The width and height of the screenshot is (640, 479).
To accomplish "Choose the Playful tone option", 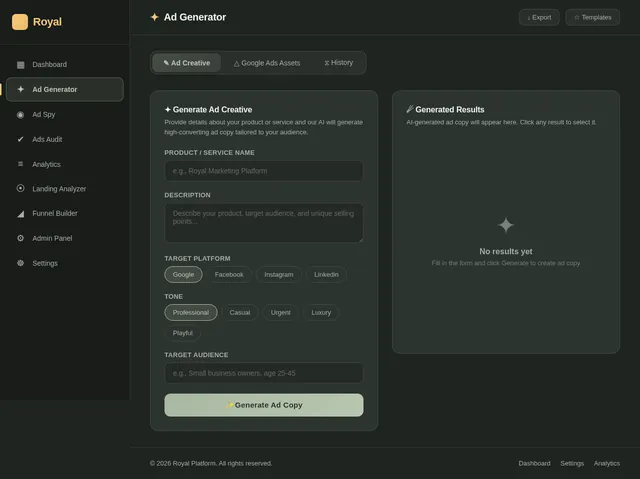I will click(x=182, y=333).
